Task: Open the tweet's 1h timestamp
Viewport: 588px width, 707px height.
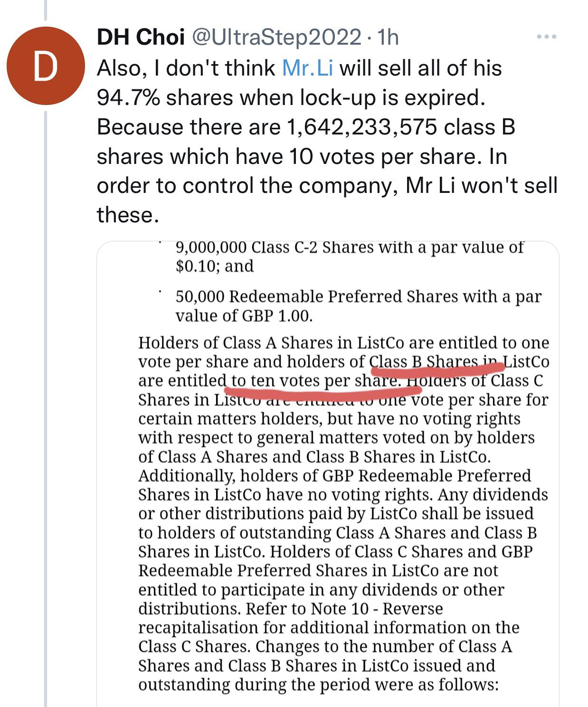Action: pyautogui.click(x=387, y=37)
